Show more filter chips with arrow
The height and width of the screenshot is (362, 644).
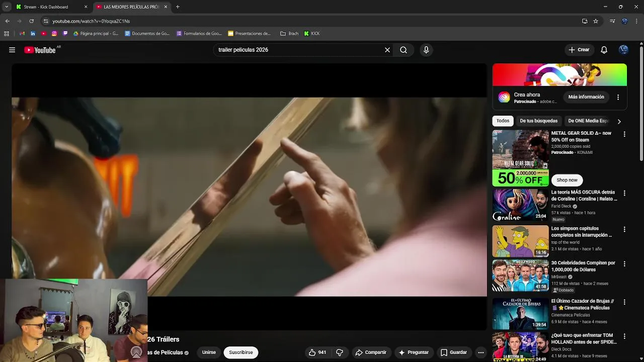coord(619,121)
